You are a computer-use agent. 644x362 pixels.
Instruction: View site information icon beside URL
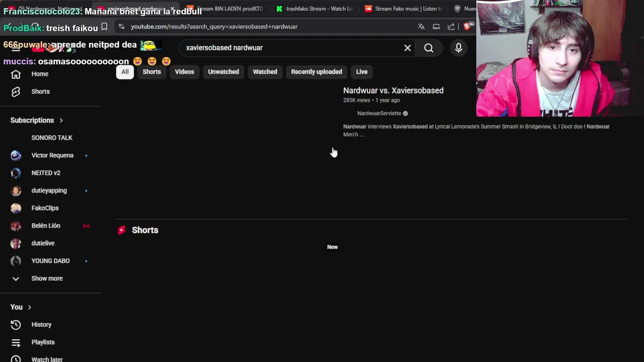tap(121, 27)
